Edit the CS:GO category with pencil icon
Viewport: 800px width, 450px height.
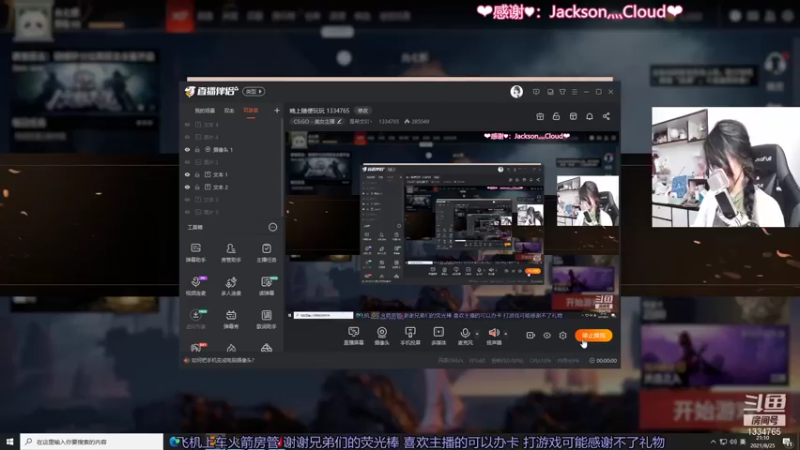point(339,121)
